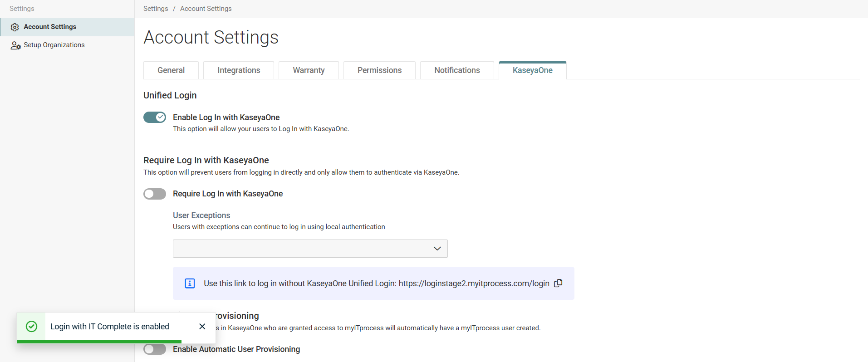
Task: Click the User Exceptions dropdown chevron
Action: [437, 249]
